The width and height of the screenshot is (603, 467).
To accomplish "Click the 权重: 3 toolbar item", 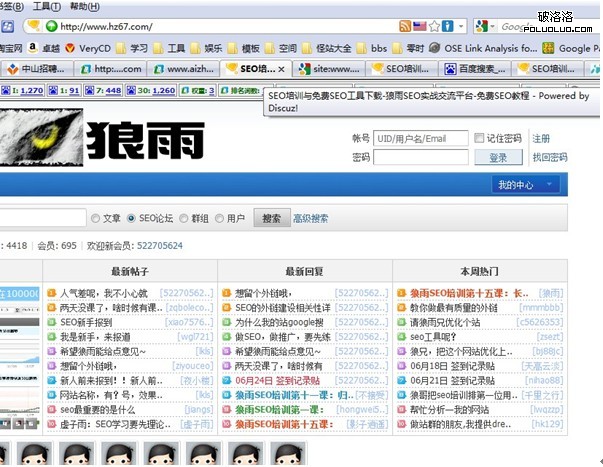I will coord(198,90).
